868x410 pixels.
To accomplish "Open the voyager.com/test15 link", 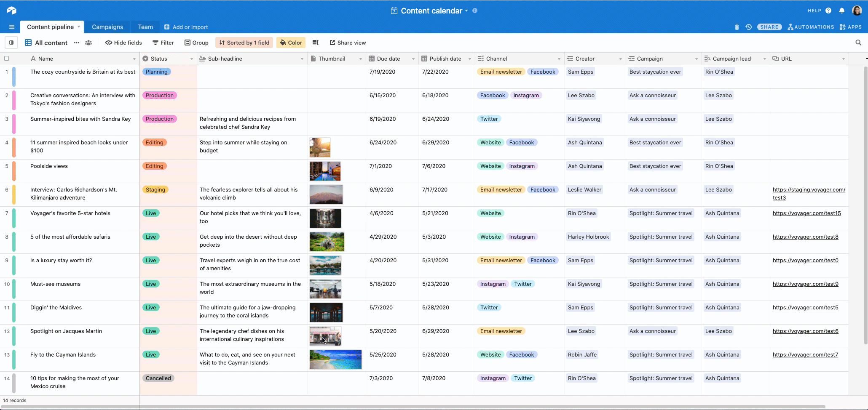I will [806, 213].
